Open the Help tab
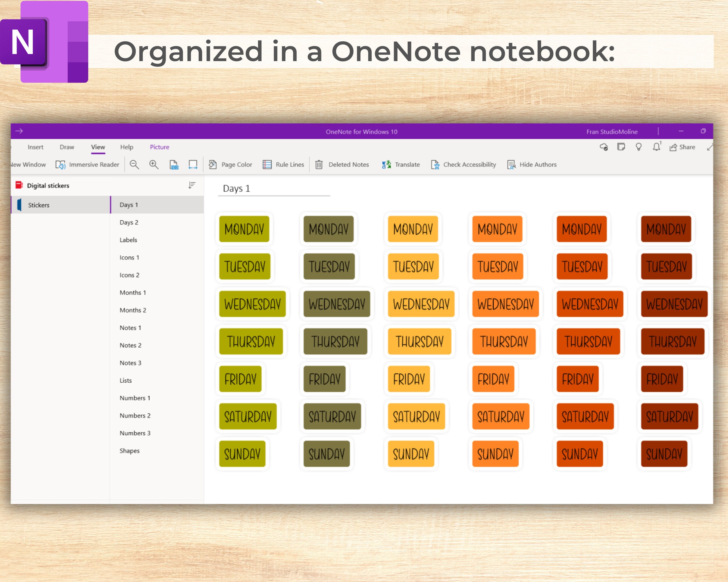This screenshot has height=582, width=728. [127, 147]
